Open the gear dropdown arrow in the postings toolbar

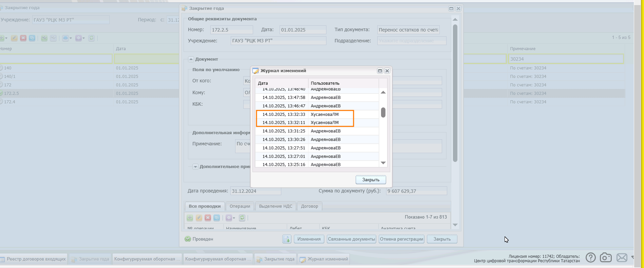[x=234, y=218]
